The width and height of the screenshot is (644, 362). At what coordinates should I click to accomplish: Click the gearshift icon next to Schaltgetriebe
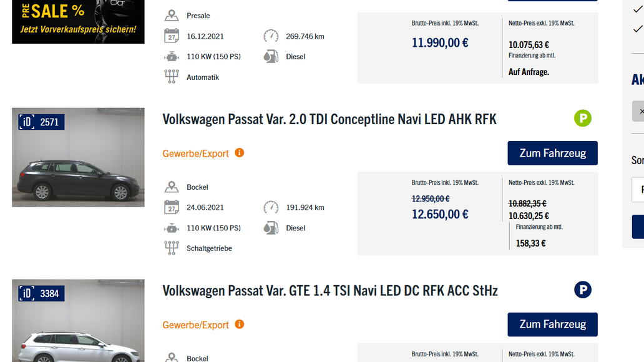171,248
